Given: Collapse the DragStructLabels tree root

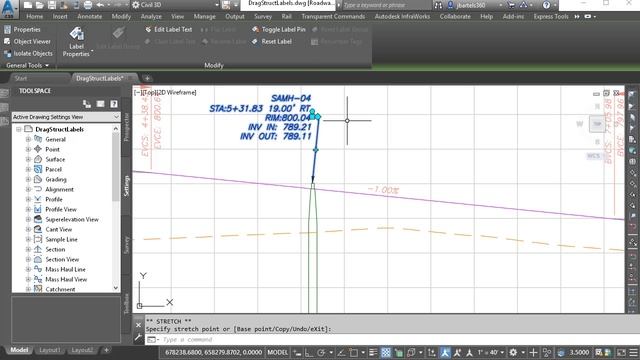Looking at the screenshot, I should 18,129.
